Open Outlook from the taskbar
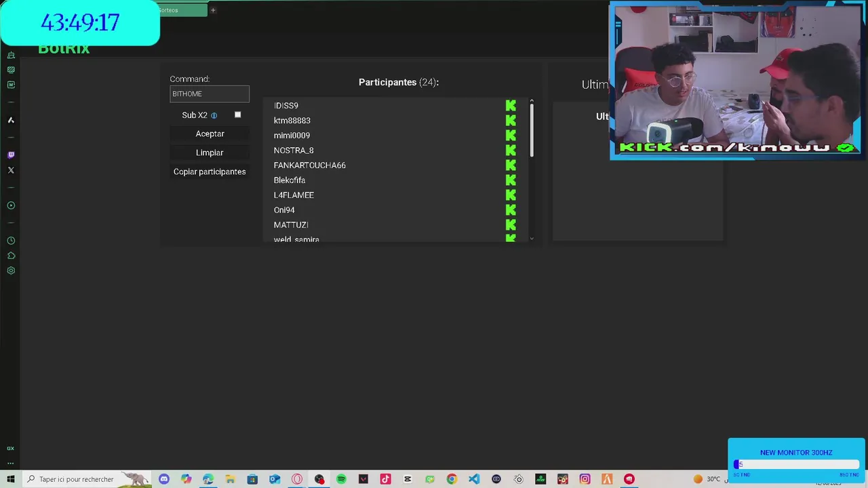The width and height of the screenshot is (868, 488). coord(275,479)
